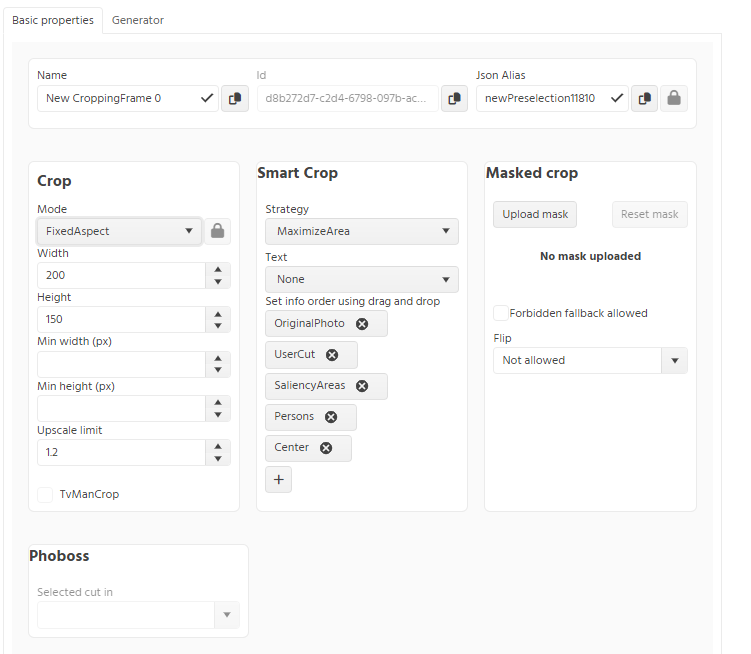Image resolution: width=751 pixels, height=654 pixels.
Task: Enable the TvManCrop checkbox
Action: [45, 494]
